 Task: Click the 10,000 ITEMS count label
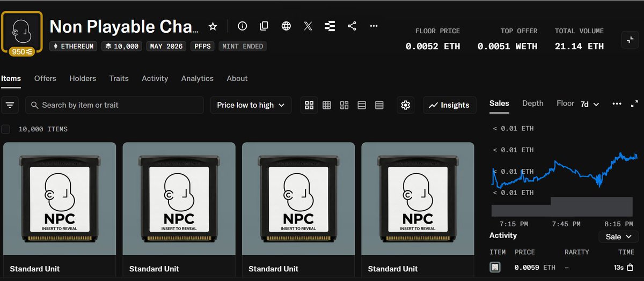tap(43, 129)
